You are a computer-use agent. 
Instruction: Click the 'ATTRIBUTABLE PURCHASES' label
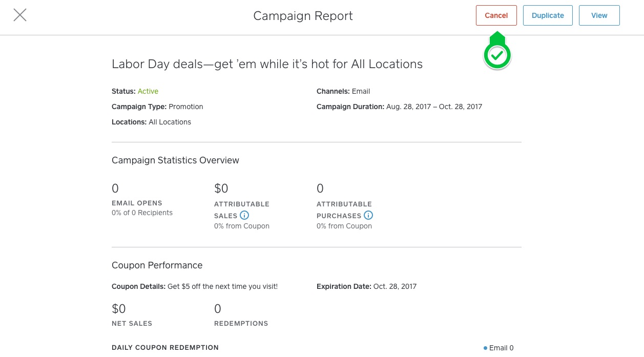click(344, 209)
